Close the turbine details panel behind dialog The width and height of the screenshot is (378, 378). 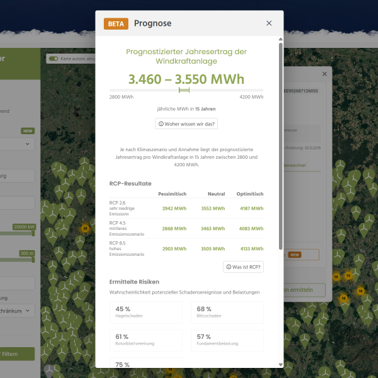tap(324, 74)
